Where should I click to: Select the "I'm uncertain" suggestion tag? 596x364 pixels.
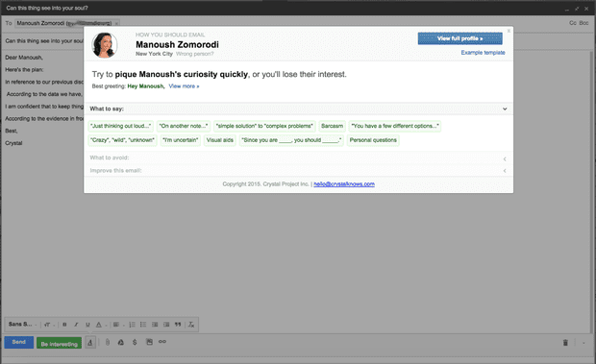181,140
